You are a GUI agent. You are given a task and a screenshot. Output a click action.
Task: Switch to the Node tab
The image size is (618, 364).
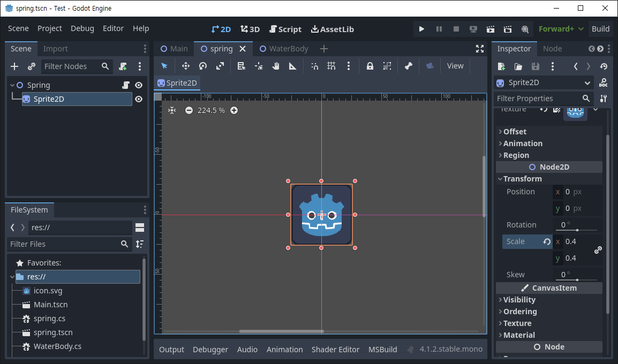(x=552, y=49)
